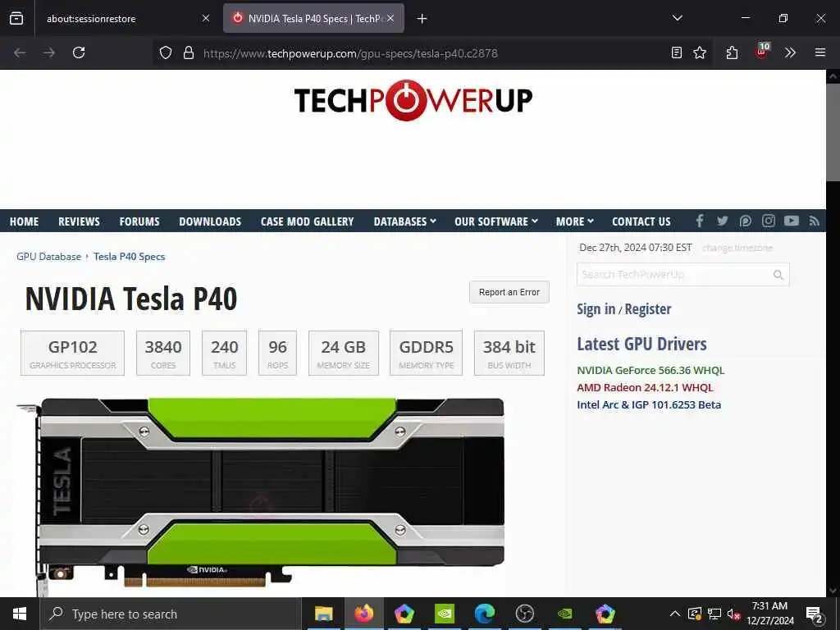Image resolution: width=840 pixels, height=630 pixels.
Task: Click the RSS feed icon
Action: click(x=815, y=221)
